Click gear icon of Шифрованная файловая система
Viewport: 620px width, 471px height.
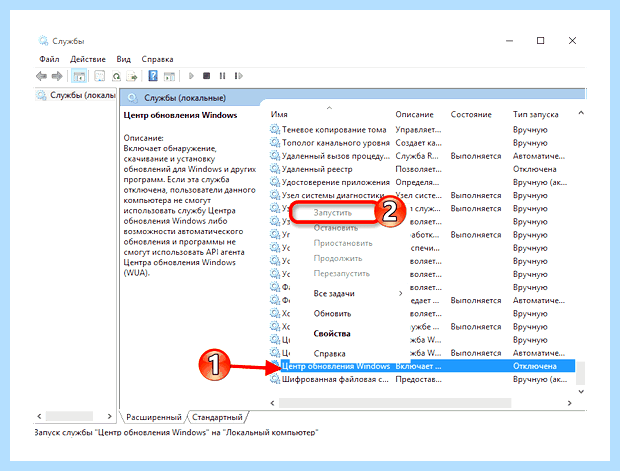pyautogui.click(x=275, y=379)
